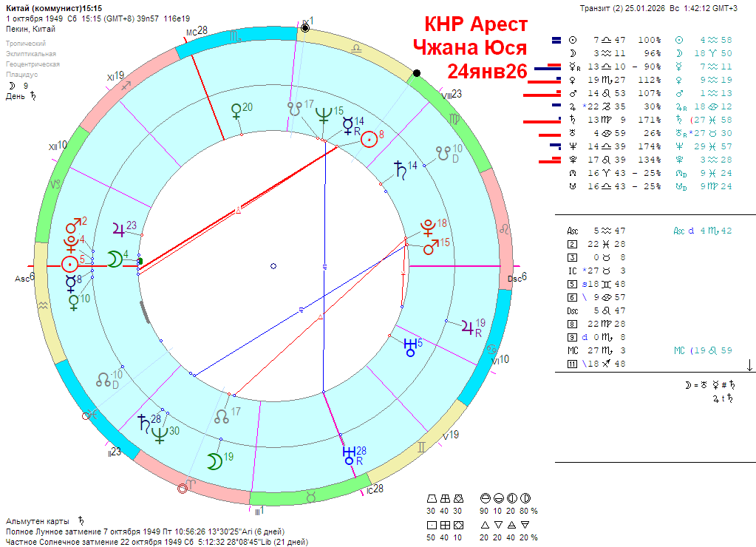Click the black dot marker on the zodiac ring
756x547 pixels.
click(417, 73)
